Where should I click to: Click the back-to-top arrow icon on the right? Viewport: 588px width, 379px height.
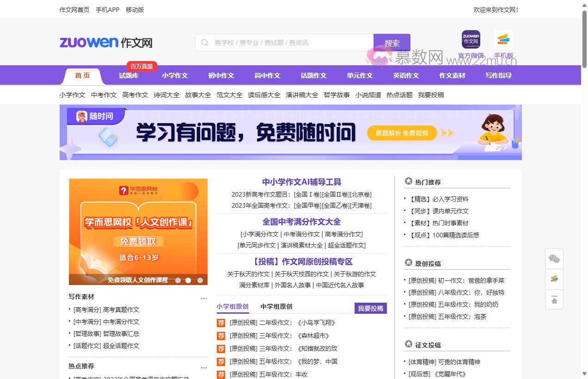[554, 299]
